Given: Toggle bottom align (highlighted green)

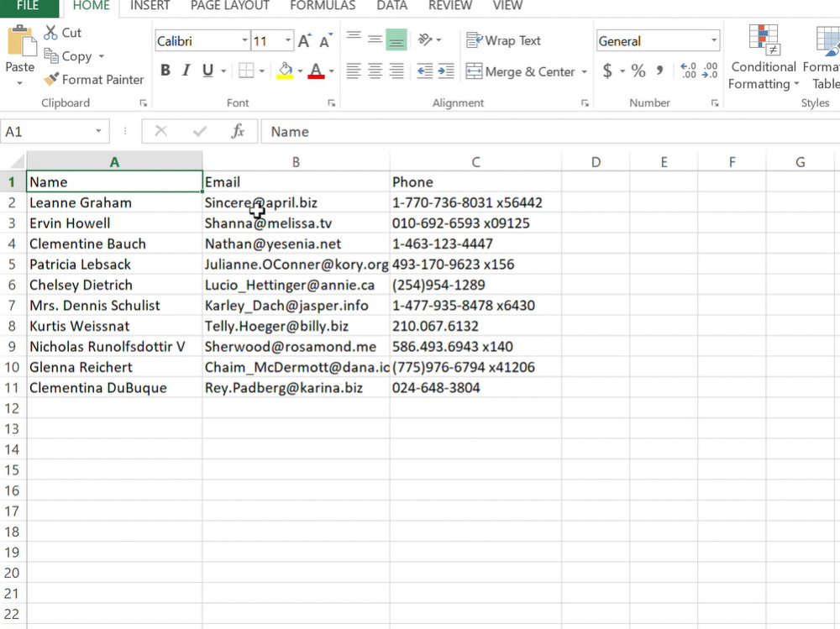Looking at the screenshot, I should click(396, 40).
